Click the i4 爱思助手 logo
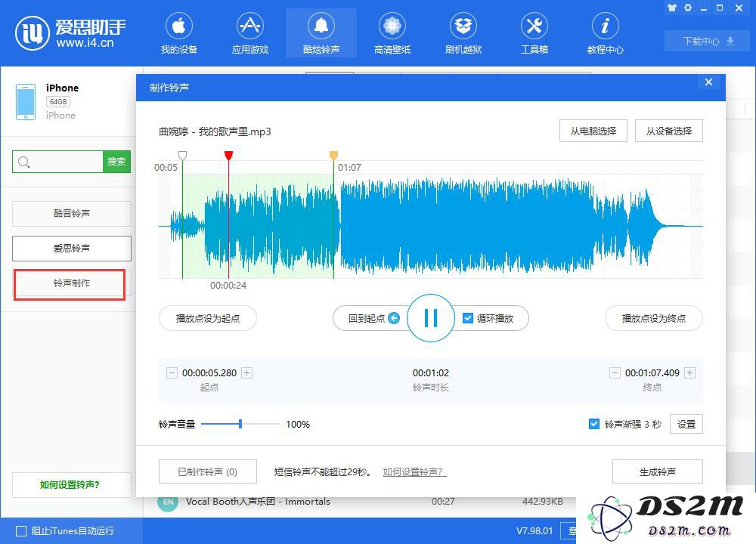The height and width of the screenshot is (544, 756). [71, 32]
